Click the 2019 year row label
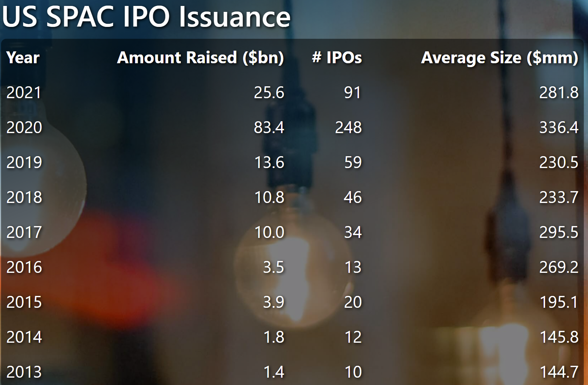The height and width of the screenshot is (385, 588). 24,162
